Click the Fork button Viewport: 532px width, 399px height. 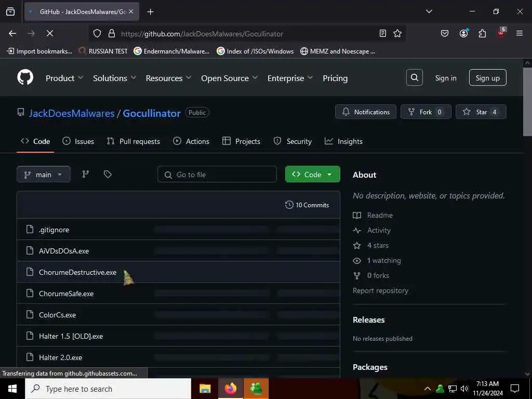[426, 112]
